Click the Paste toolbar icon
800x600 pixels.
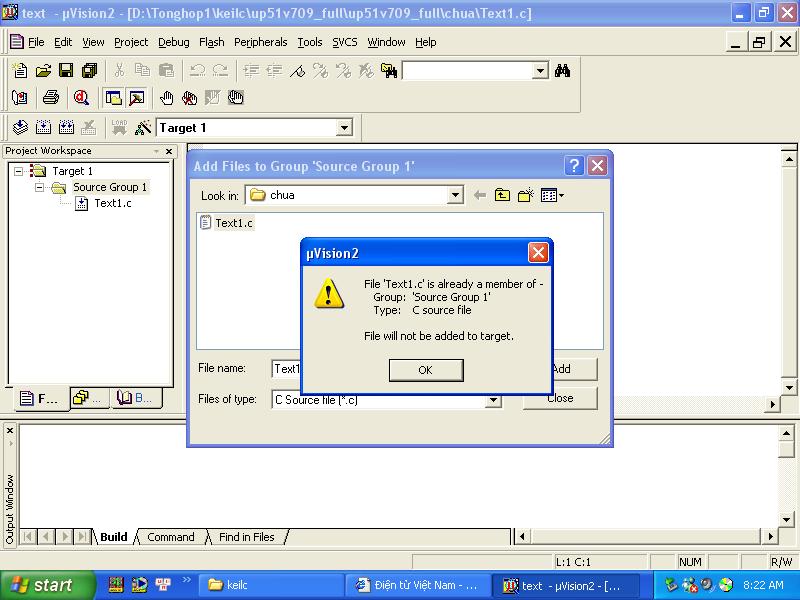pos(166,70)
